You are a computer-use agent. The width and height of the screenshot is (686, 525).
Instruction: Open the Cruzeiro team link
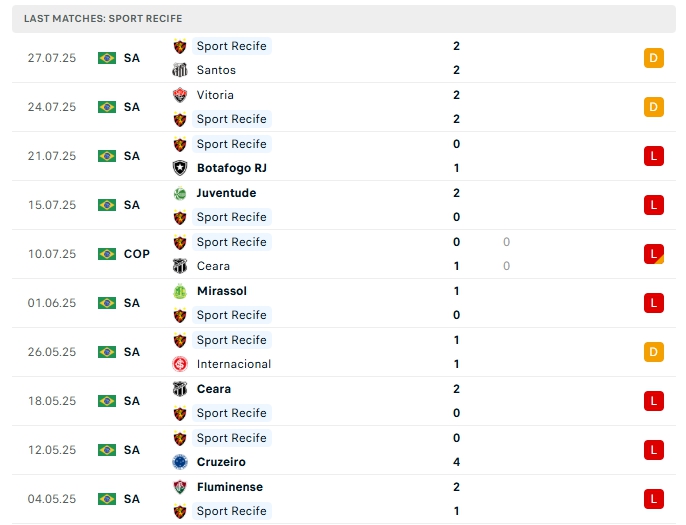(x=221, y=462)
